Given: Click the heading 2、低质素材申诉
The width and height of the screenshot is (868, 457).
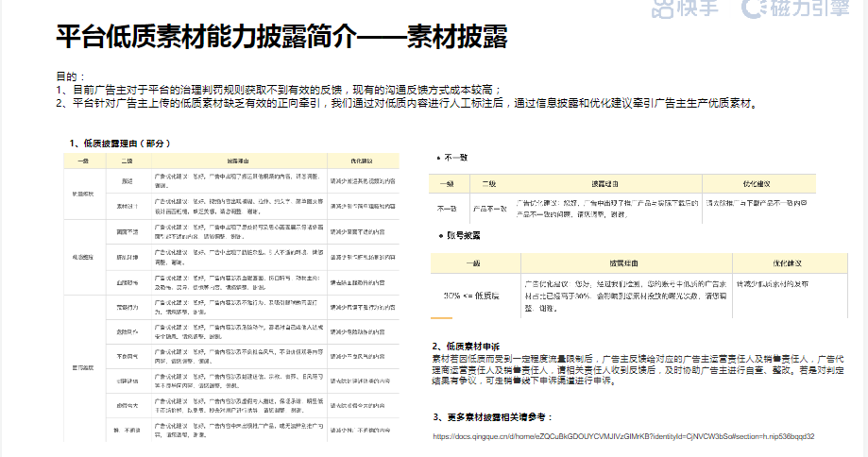Looking at the screenshot, I should (x=466, y=347).
